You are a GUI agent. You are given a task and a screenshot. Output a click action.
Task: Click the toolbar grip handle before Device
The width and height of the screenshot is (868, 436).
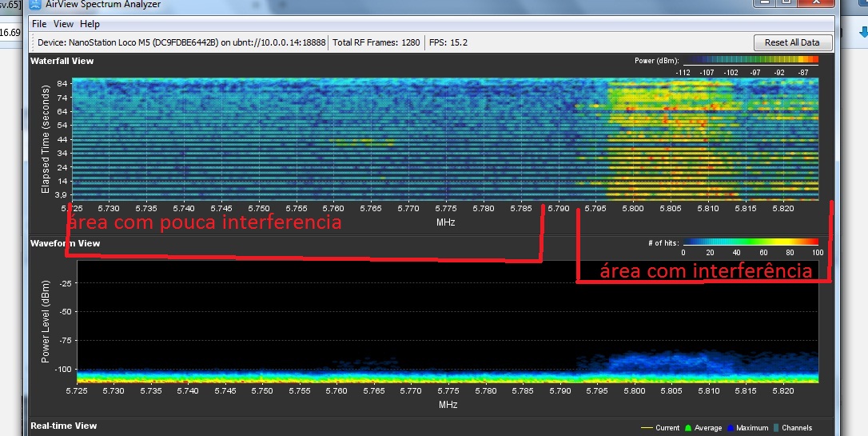(x=33, y=42)
